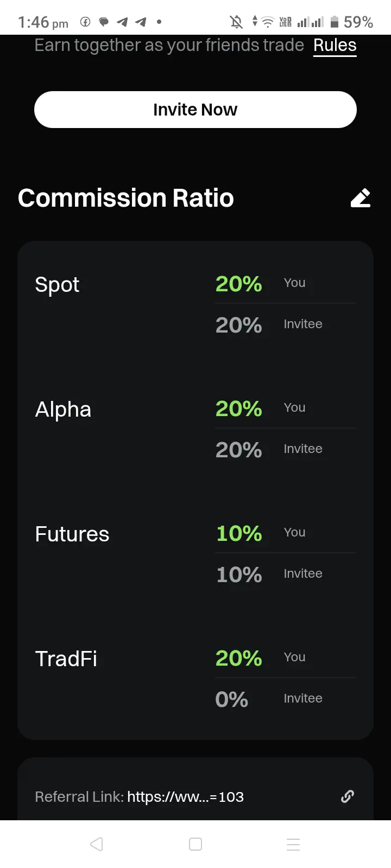Tap the Wi-Fi indicator in status bar
This screenshot has height=868, width=391.
(267, 22)
